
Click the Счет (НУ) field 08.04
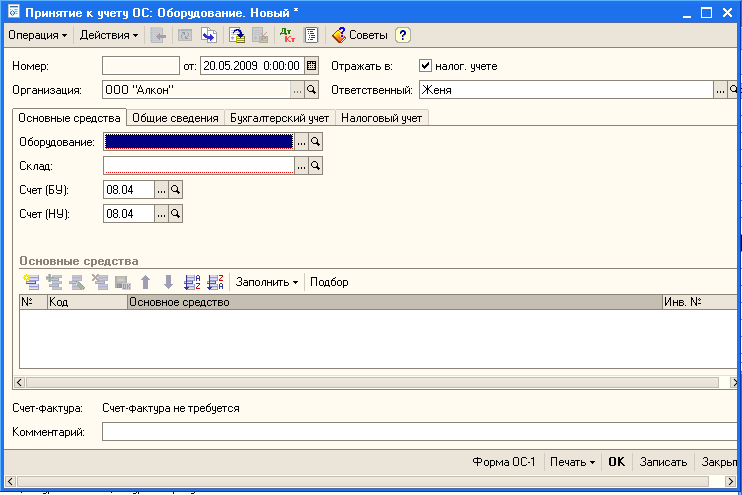[x=129, y=214]
